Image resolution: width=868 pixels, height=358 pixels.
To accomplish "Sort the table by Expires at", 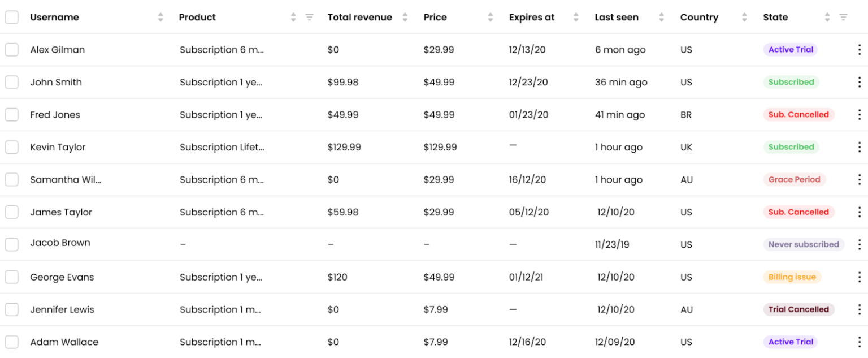I will (575, 17).
